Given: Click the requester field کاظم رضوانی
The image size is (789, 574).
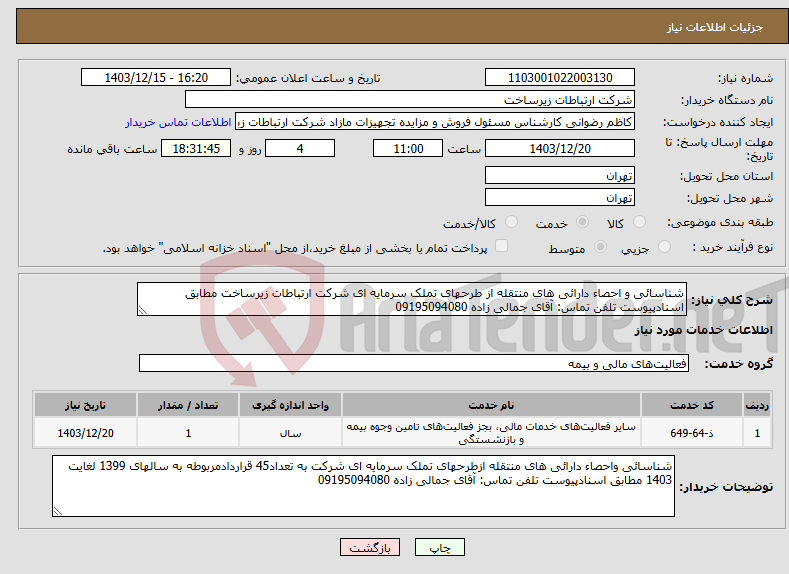Looking at the screenshot, I should pos(435,122).
